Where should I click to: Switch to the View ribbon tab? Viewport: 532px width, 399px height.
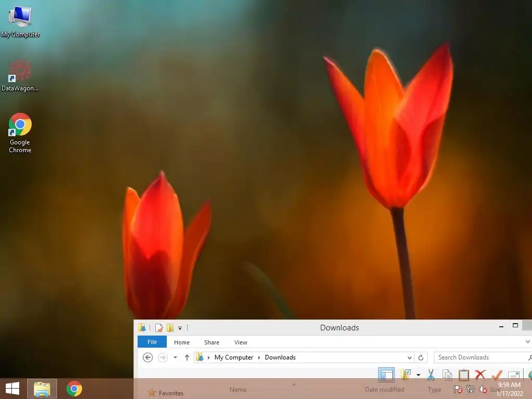pos(241,342)
